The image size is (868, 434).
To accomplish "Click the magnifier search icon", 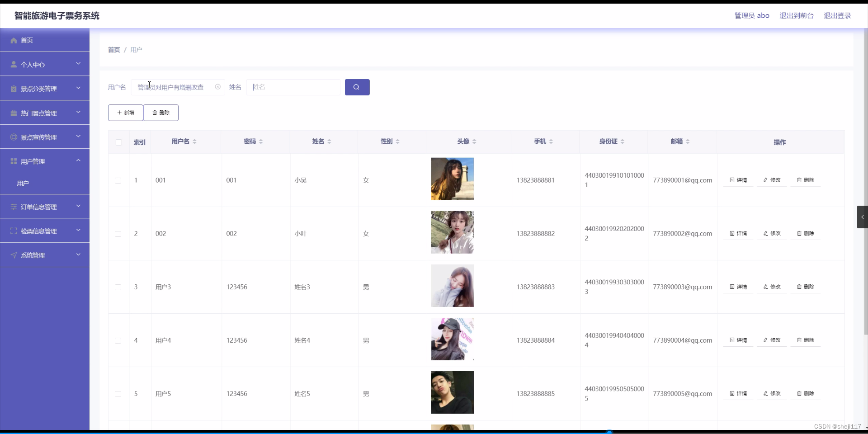I will coord(357,87).
